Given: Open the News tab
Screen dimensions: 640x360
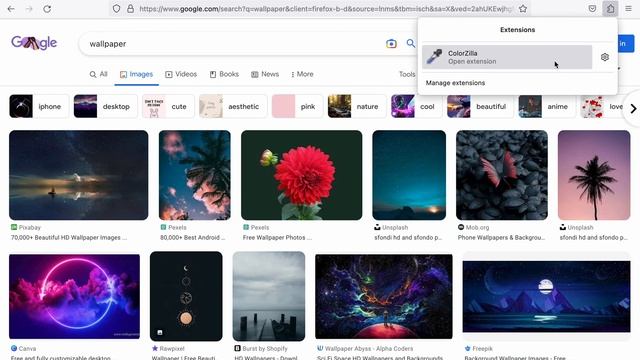Looking at the screenshot, I should [x=265, y=74].
